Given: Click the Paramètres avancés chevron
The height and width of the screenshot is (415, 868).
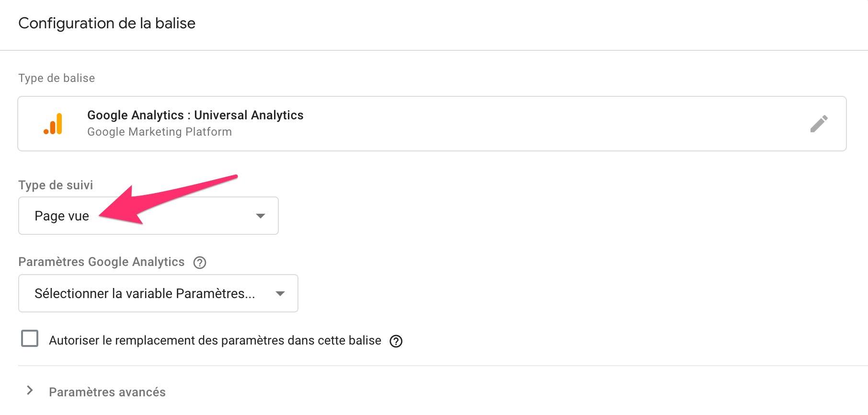Looking at the screenshot, I should point(30,391).
